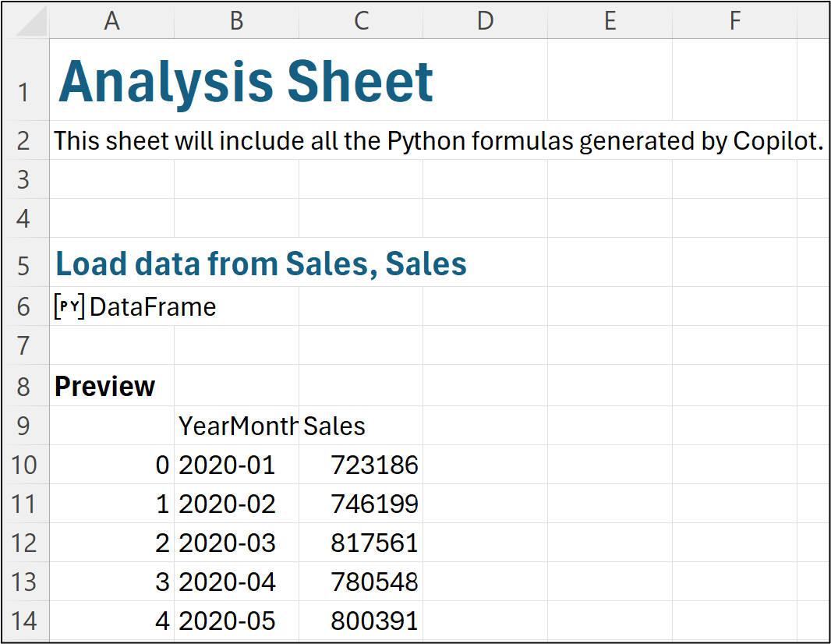Click the select-all triangle in the sheet corner
Viewport: 831px width, 644px height.
point(31,22)
